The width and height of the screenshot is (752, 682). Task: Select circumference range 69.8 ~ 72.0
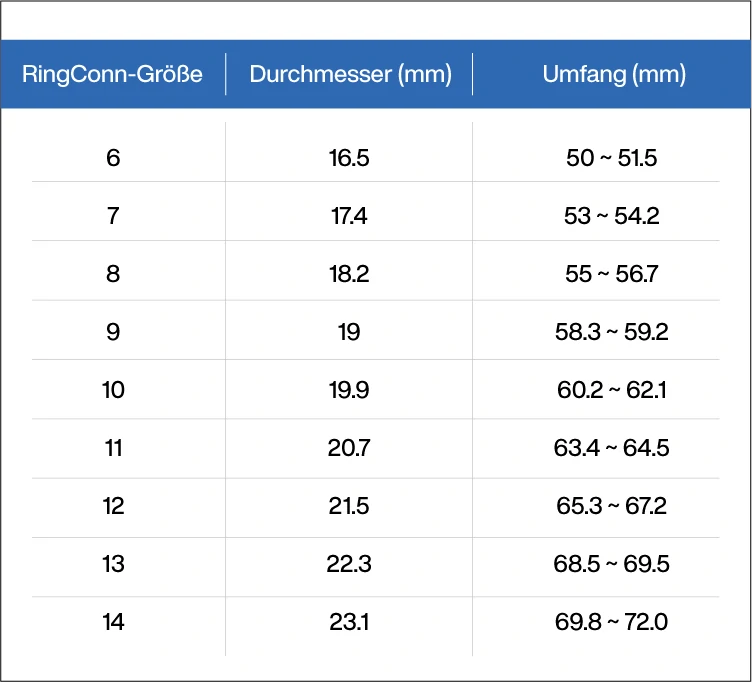pos(611,622)
